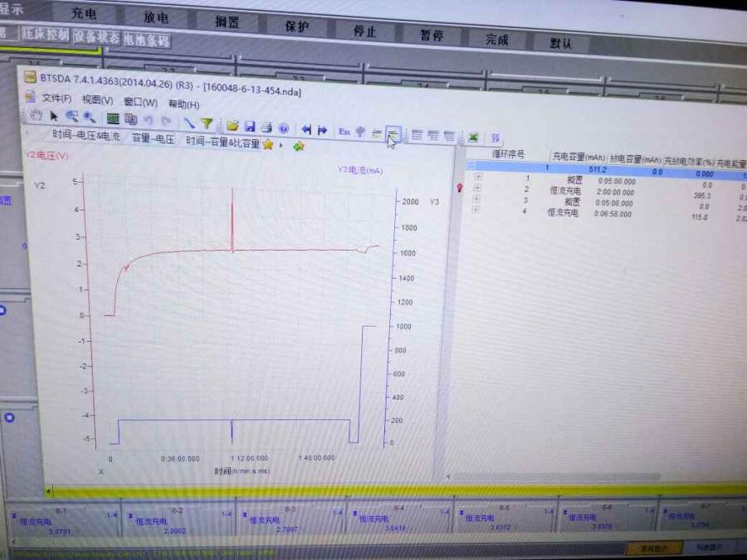
Task: Click the 充电容量(mAh) column header
Action: click(x=579, y=157)
